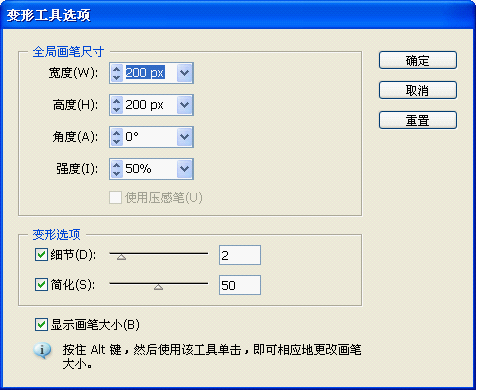This screenshot has height=391, width=477.
Task: Click the simplify slider handle
Action: [x=158, y=287]
